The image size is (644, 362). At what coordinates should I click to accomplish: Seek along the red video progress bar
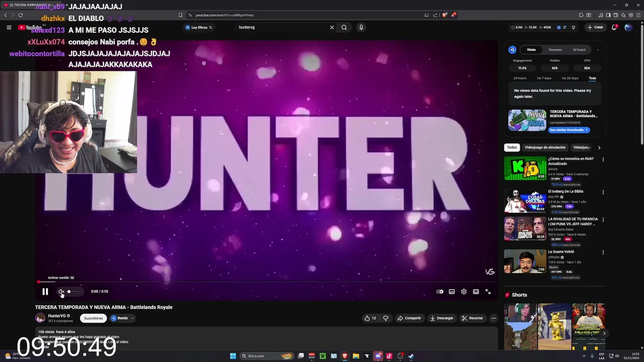267,282
